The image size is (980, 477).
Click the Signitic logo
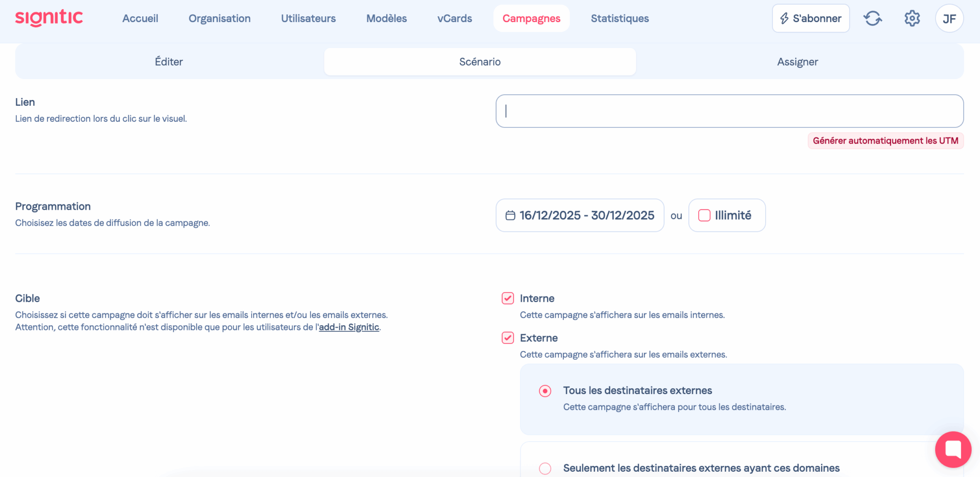49,18
